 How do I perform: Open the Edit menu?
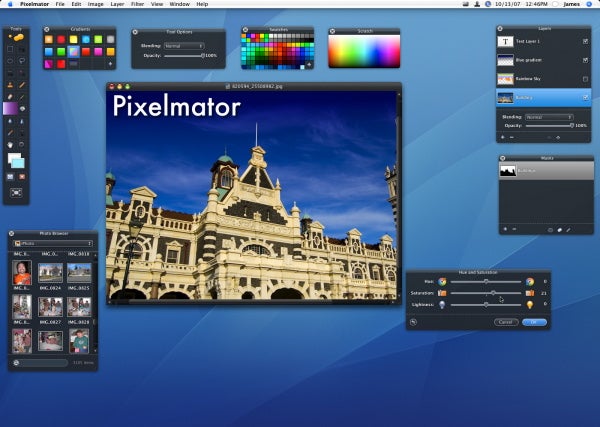click(x=76, y=4)
